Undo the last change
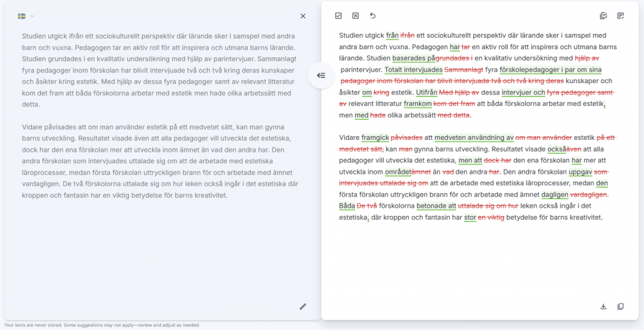The height and width of the screenshot is (330, 644). (372, 16)
